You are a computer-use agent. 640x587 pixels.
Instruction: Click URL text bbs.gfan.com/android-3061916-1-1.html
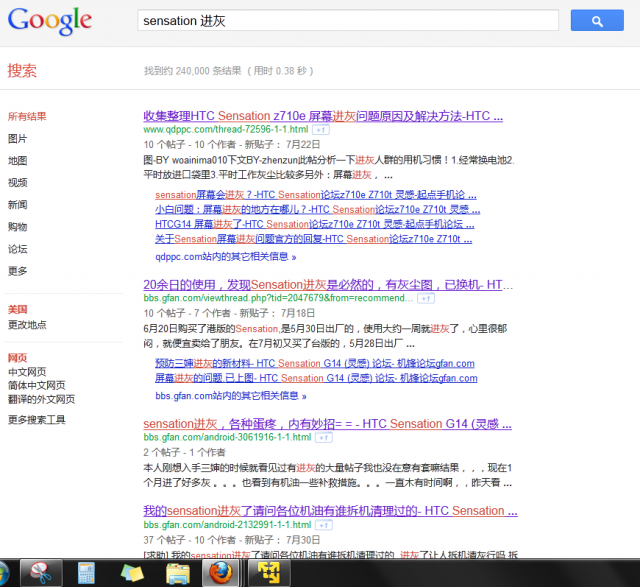[227, 438]
